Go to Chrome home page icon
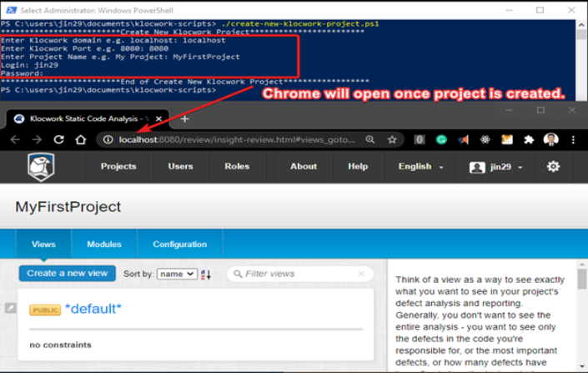The width and height of the screenshot is (588, 373). (81, 139)
